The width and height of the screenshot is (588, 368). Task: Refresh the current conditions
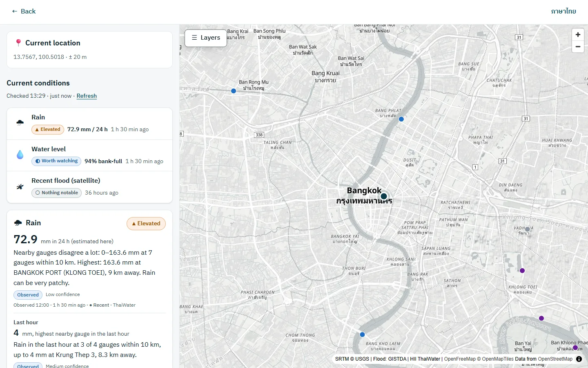pos(87,96)
